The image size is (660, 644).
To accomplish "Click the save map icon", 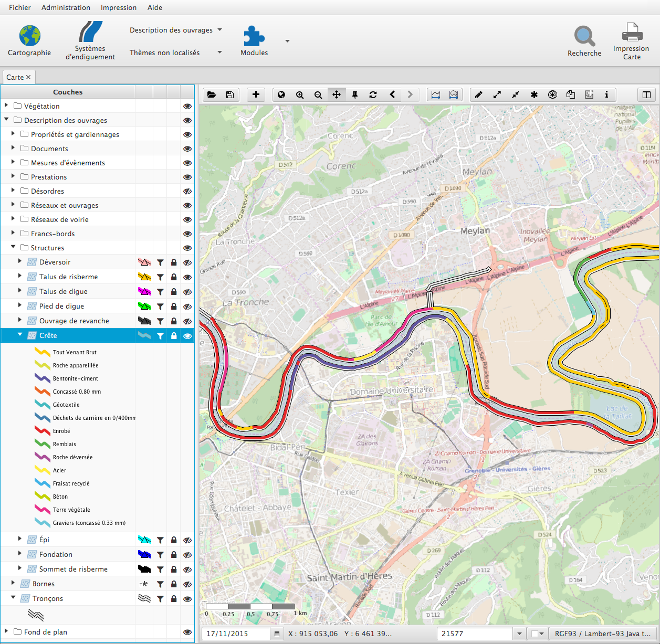I will 230,94.
